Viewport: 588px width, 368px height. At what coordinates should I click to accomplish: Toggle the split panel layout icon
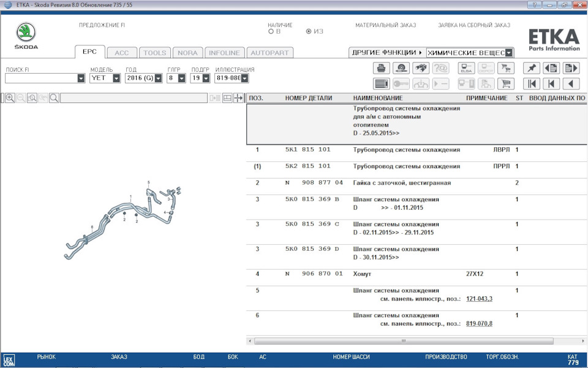coord(227,98)
